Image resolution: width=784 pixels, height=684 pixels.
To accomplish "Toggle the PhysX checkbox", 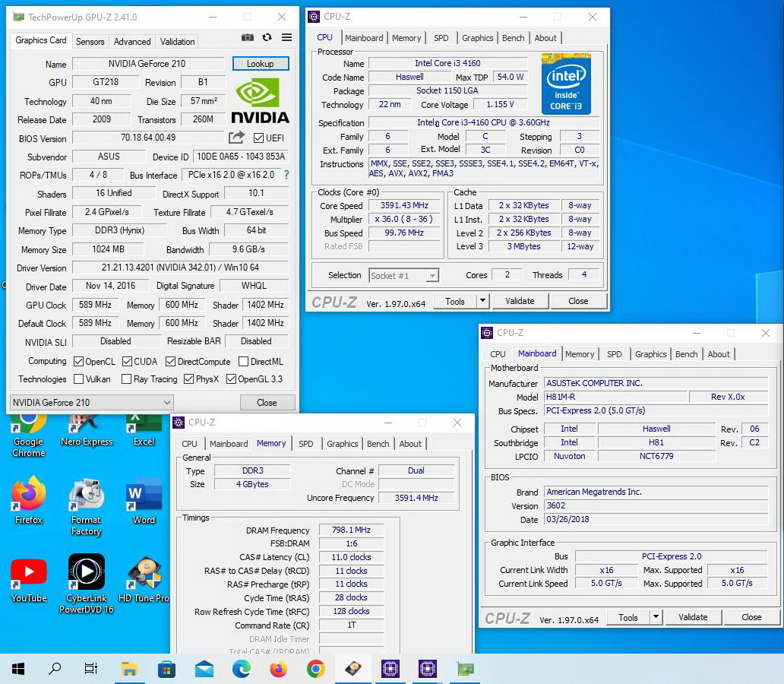I will pos(188,379).
